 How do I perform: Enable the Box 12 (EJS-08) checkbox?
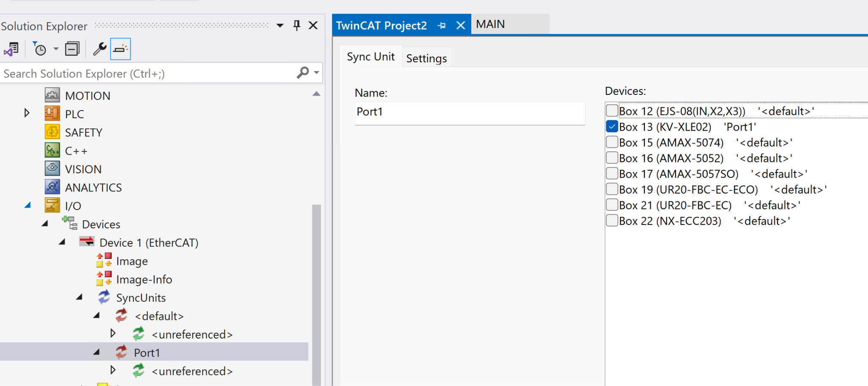(x=612, y=111)
